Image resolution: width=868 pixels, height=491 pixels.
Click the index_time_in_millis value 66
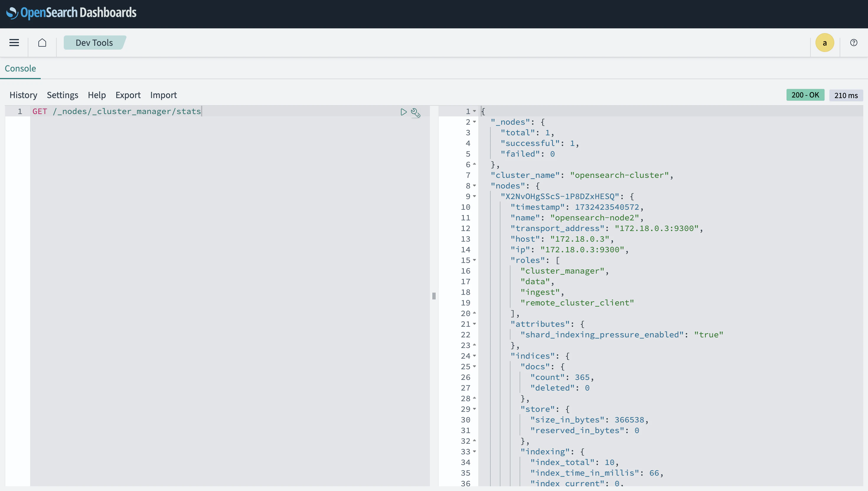654,473
